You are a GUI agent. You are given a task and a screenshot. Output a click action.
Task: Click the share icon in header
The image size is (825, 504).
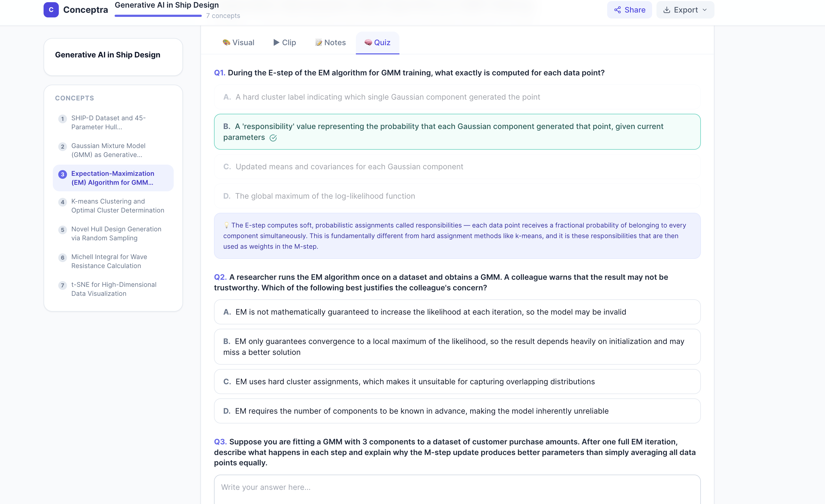pyautogui.click(x=617, y=10)
